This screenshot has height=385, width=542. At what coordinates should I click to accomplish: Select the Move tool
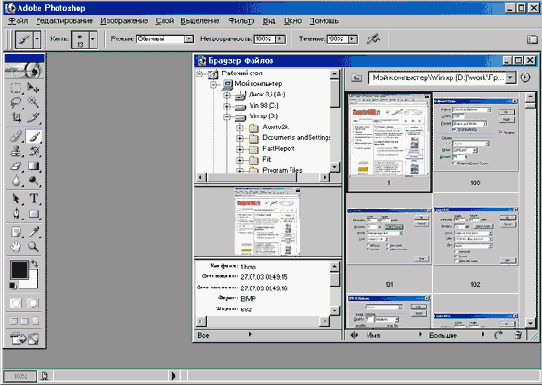click(34, 88)
